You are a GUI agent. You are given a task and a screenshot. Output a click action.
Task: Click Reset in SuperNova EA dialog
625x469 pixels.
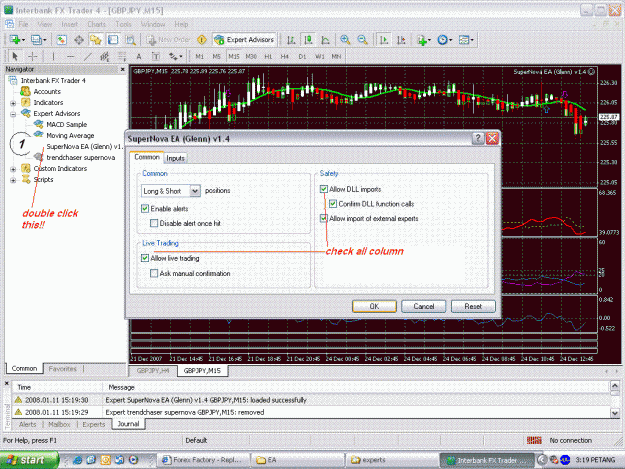[473, 306]
